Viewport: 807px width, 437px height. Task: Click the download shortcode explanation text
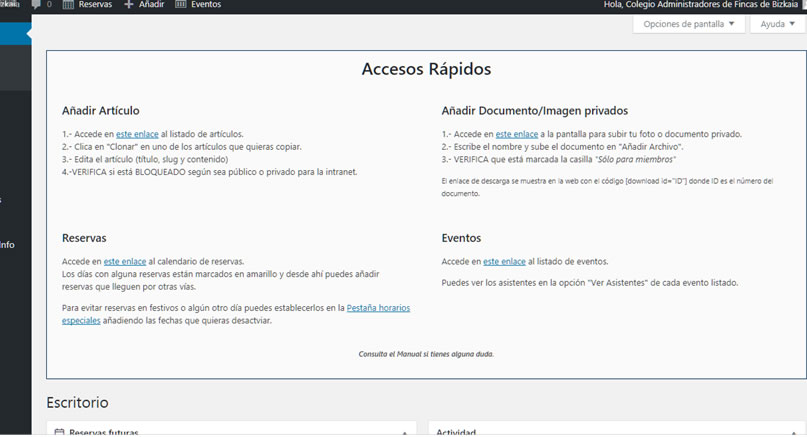click(607, 187)
